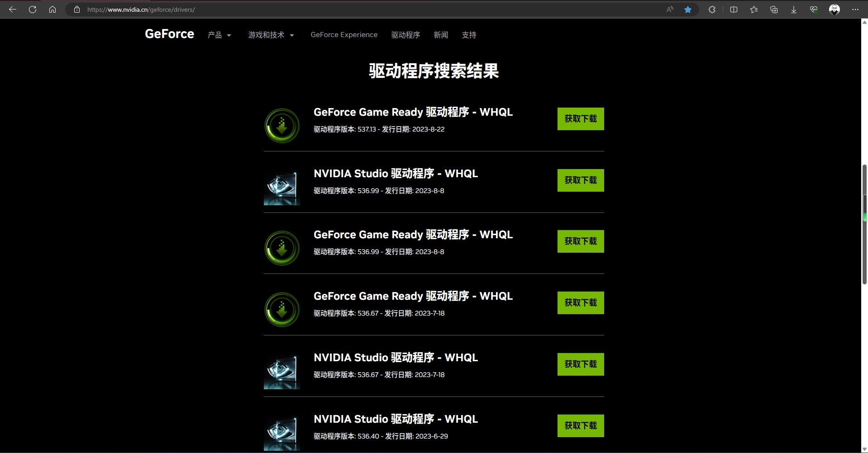Viewport: 868px width, 453px height.
Task: Open NVIDIA Studio title released 2023-8-8
Action: 396,174
